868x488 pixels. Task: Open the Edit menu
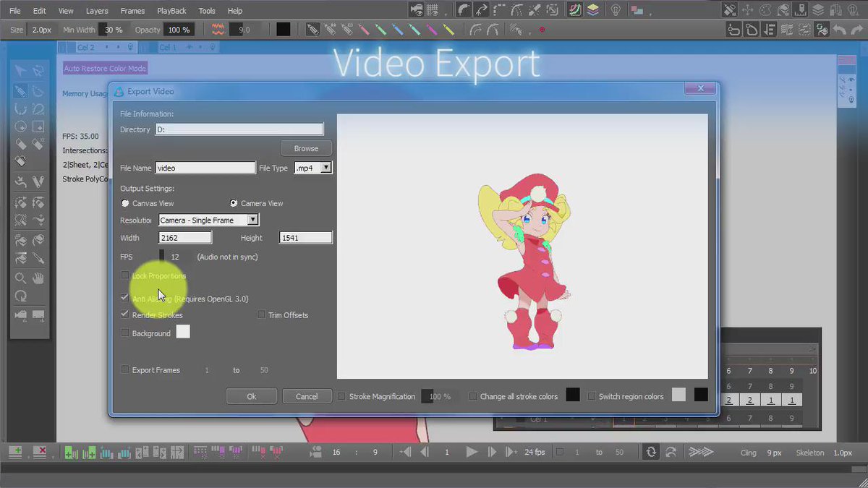(x=39, y=11)
